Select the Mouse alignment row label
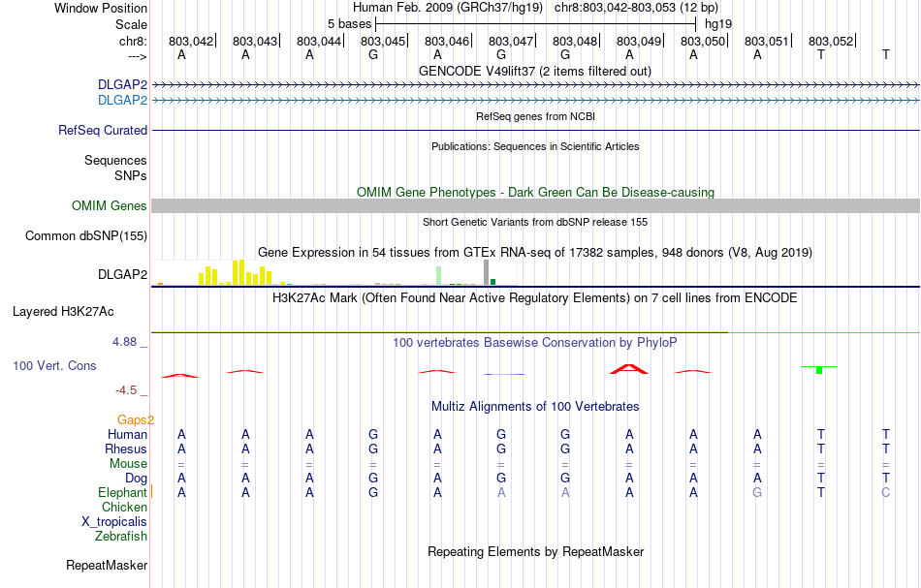921x588 pixels. coord(128,464)
